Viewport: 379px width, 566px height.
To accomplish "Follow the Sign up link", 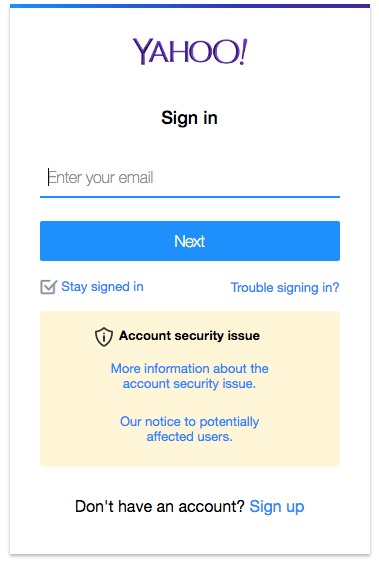I will pos(277,506).
